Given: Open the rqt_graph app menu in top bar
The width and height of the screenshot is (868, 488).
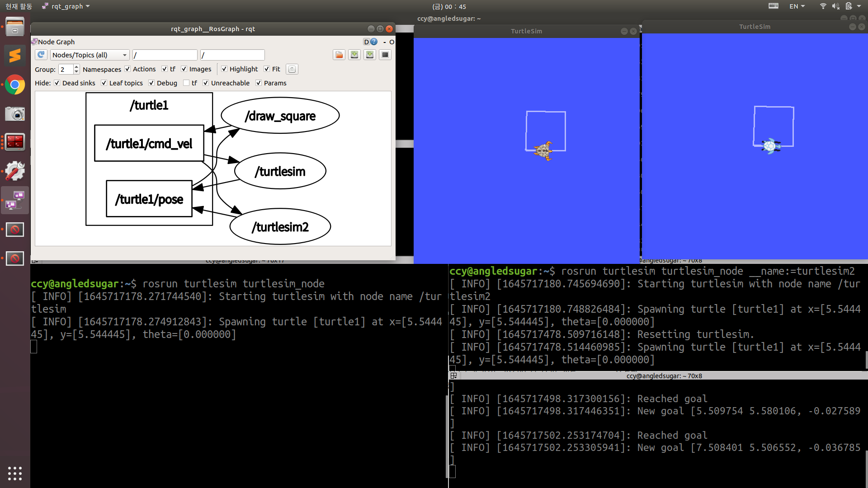Looking at the screenshot, I should coord(66,6).
